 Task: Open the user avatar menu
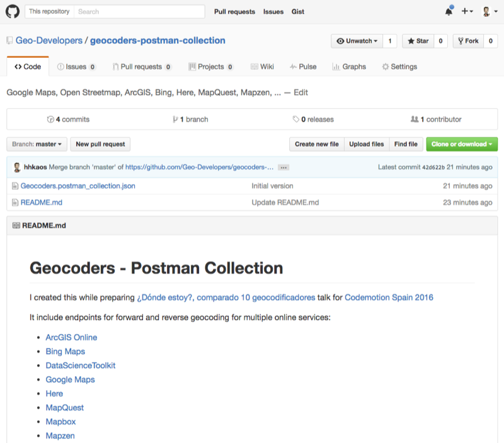490,11
